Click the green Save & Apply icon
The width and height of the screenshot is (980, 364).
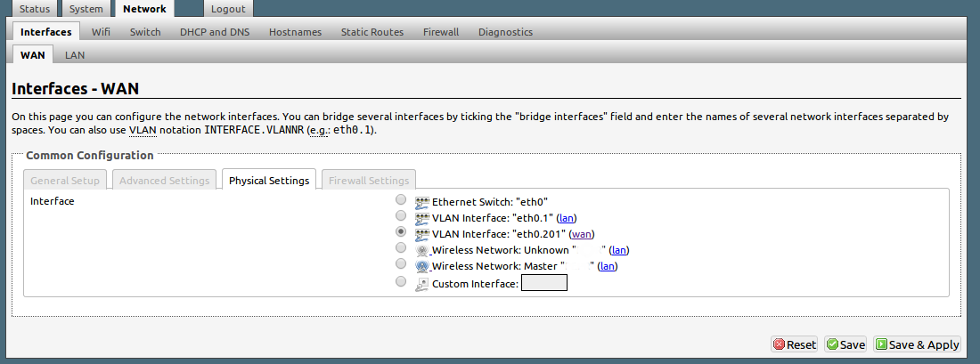(x=880, y=344)
